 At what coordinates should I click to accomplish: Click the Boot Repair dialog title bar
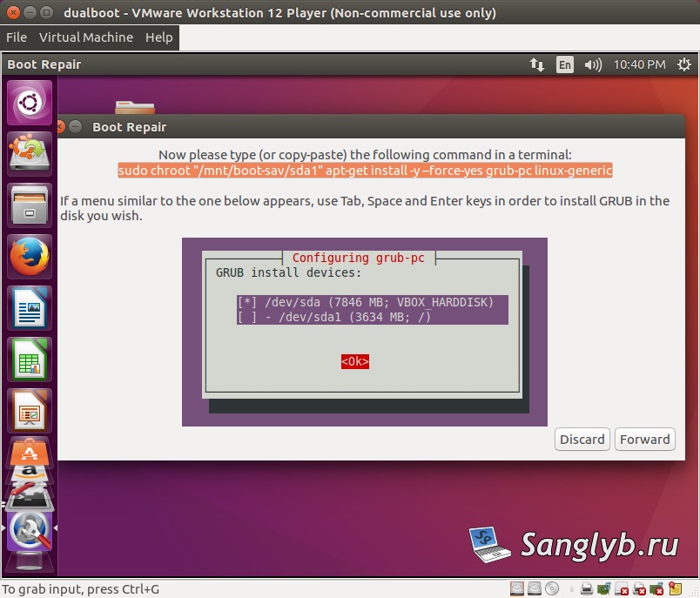[372, 127]
